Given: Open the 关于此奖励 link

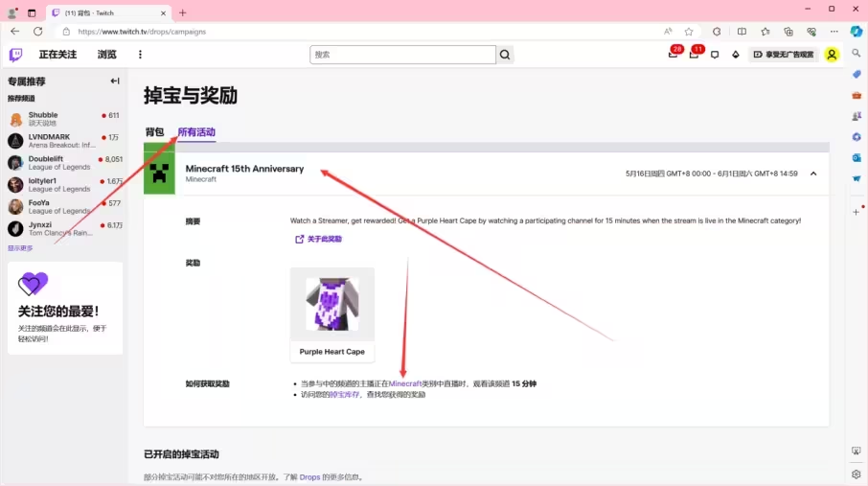Looking at the screenshot, I should click(318, 239).
